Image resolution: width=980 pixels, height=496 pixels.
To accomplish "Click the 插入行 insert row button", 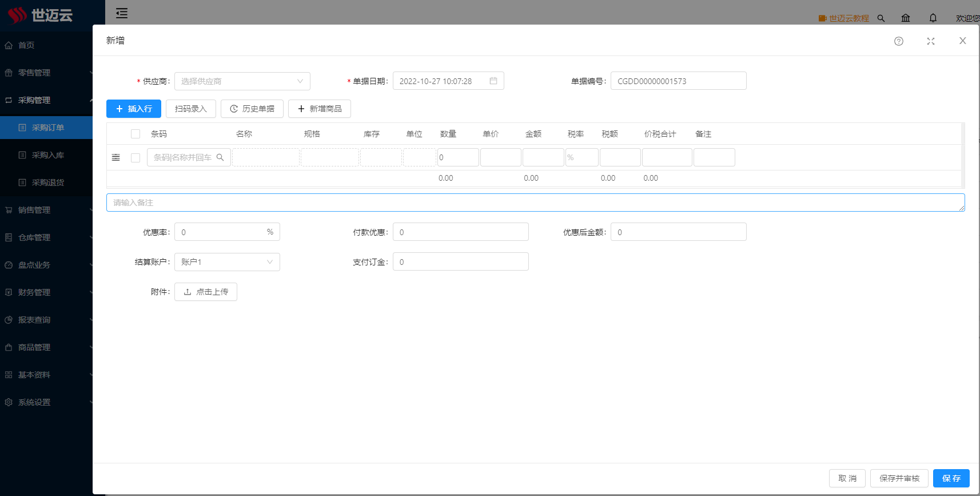I will [134, 109].
